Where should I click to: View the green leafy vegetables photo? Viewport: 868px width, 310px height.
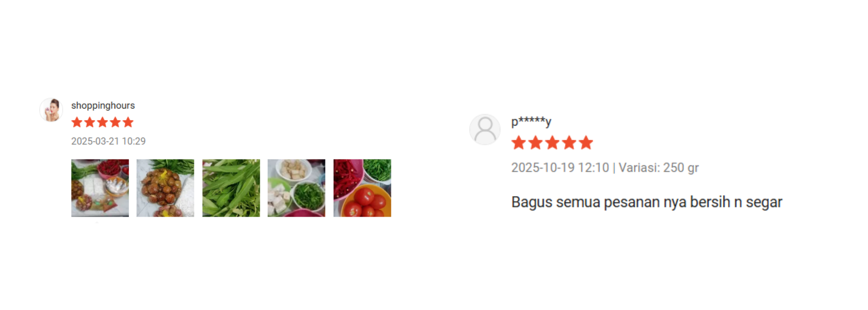click(x=231, y=188)
